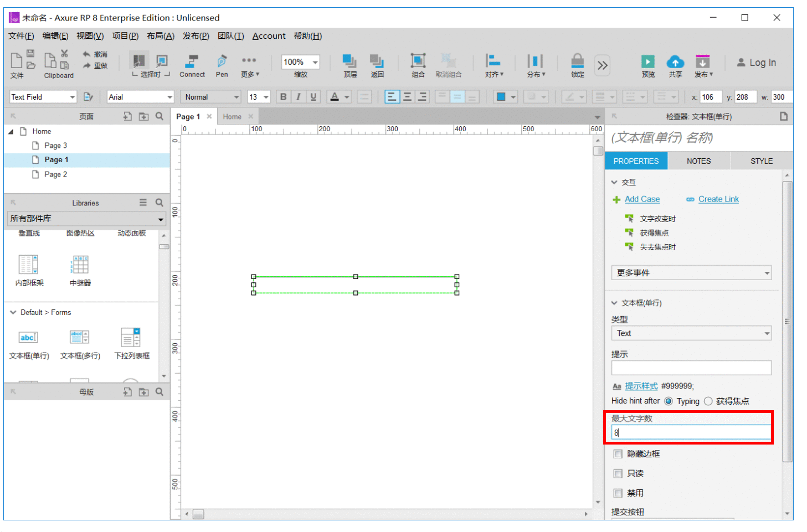Add a folder in pages panel

point(143,116)
